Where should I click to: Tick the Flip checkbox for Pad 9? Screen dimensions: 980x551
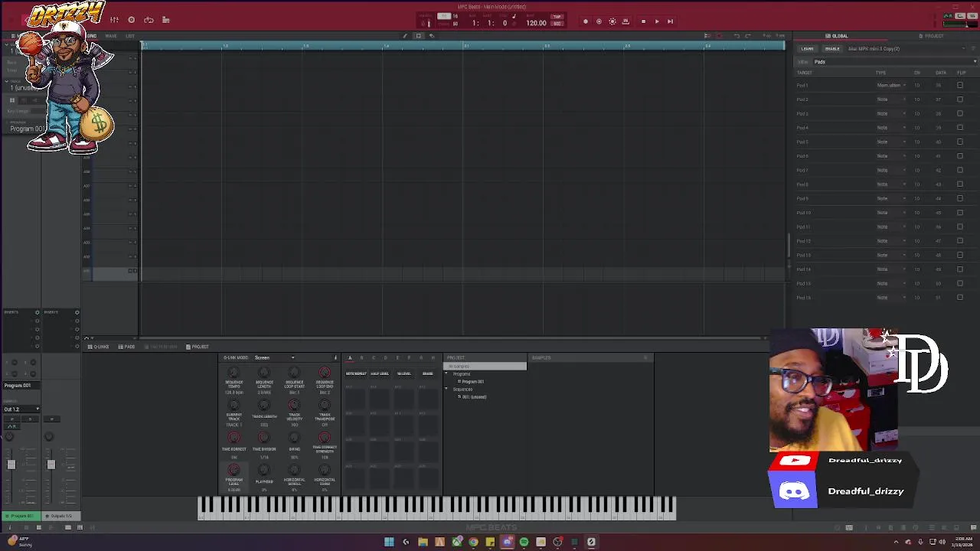point(960,198)
